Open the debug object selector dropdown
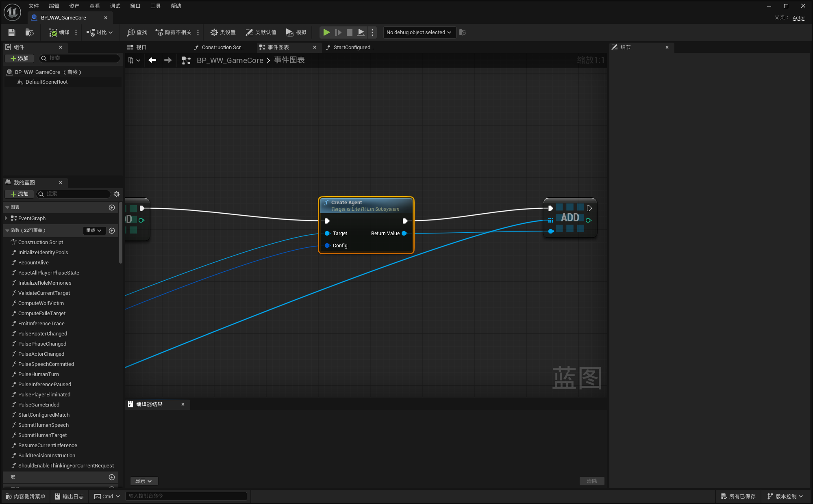This screenshot has width=813, height=504. 419,32
